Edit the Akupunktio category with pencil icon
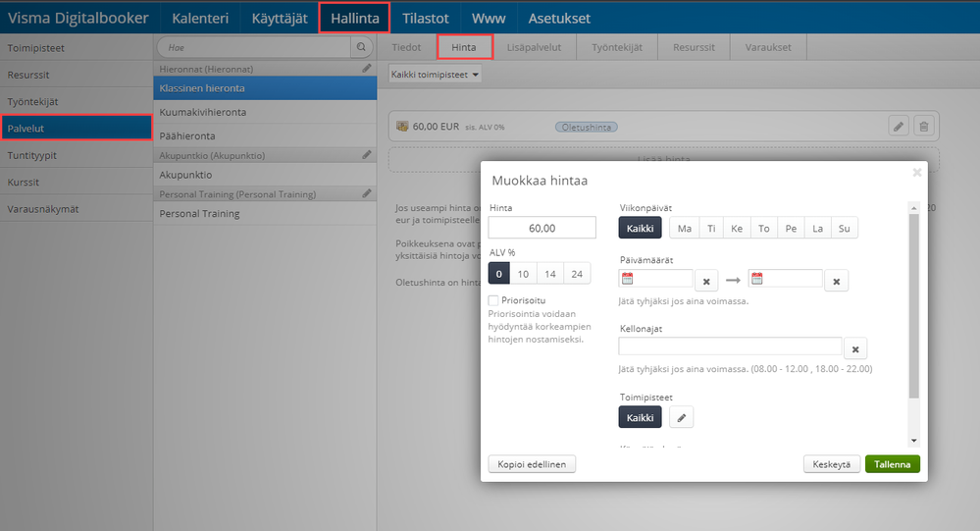Viewport: 980px width, 531px height. [x=367, y=154]
